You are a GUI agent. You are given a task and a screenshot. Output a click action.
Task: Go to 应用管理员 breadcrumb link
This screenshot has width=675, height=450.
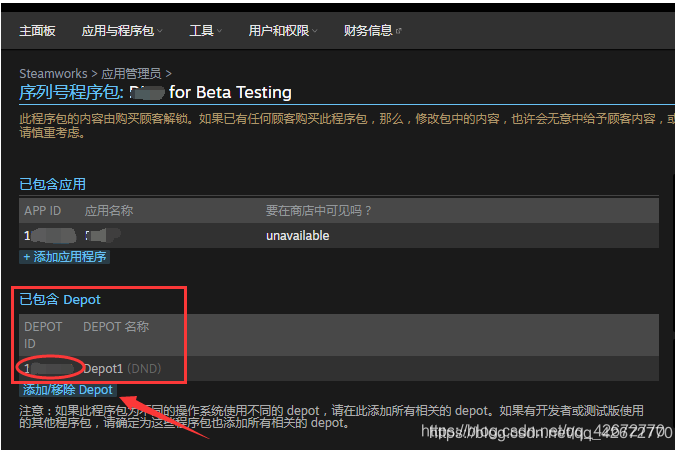131,74
